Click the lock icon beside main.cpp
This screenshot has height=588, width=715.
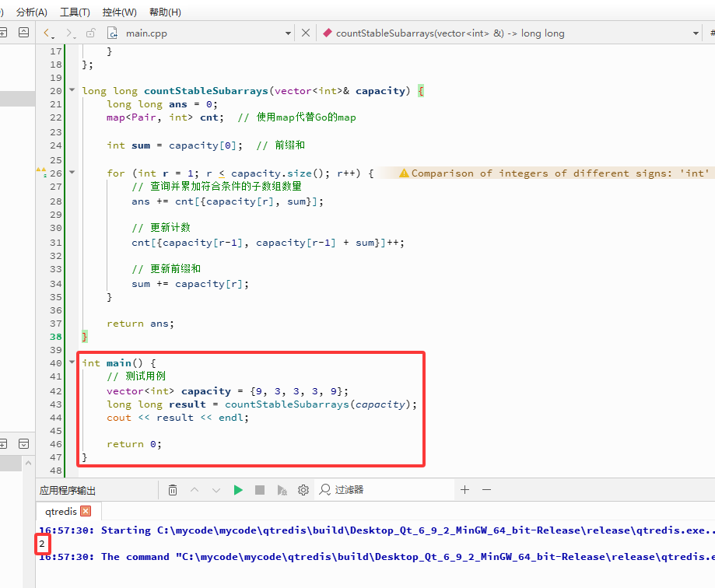91,33
